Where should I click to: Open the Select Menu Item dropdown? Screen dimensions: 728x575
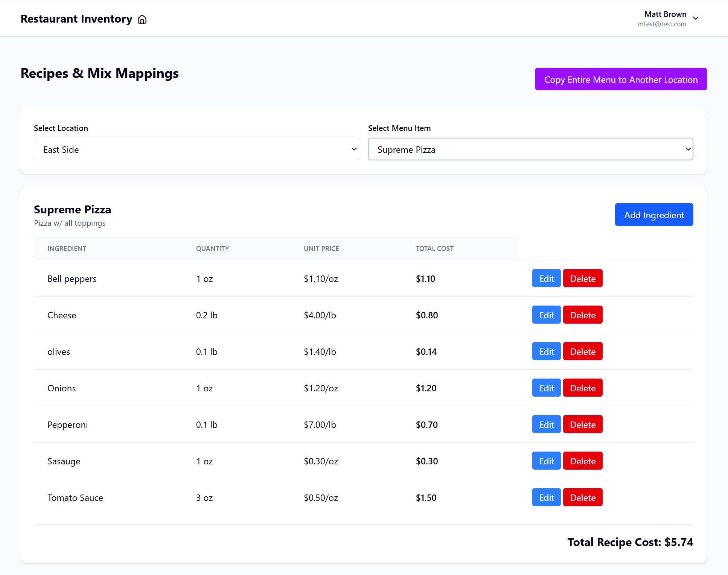tap(530, 149)
